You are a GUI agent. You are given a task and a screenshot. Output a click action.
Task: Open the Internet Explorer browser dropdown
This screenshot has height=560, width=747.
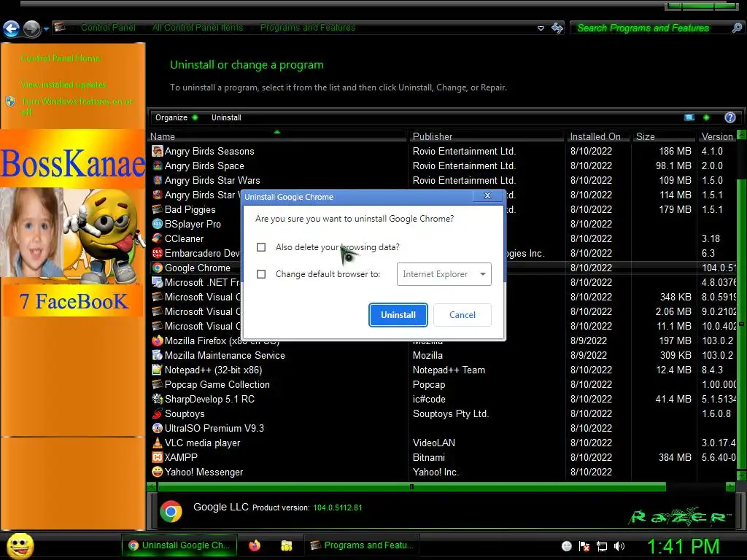(444, 274)
